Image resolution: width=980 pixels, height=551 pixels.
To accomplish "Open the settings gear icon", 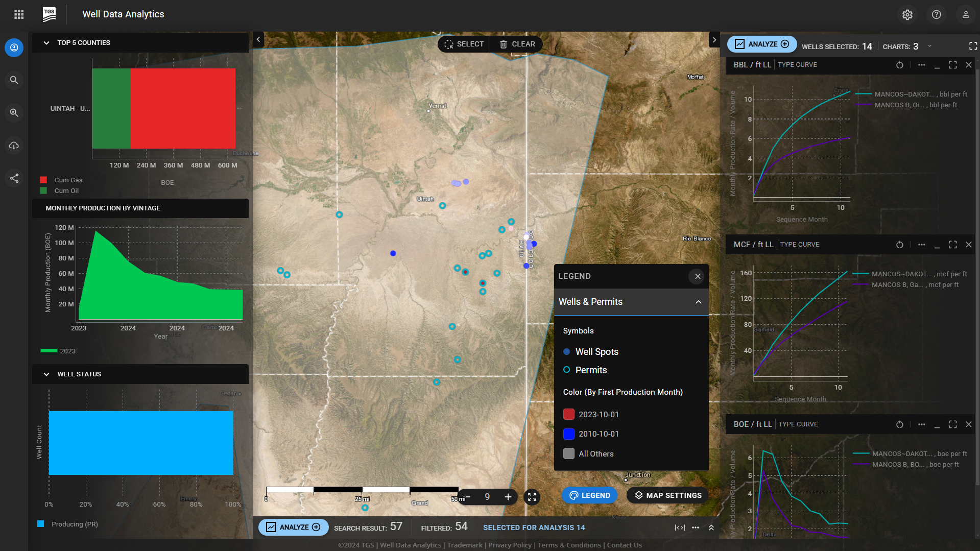I will pyautogui.click(x=907, y=15).
